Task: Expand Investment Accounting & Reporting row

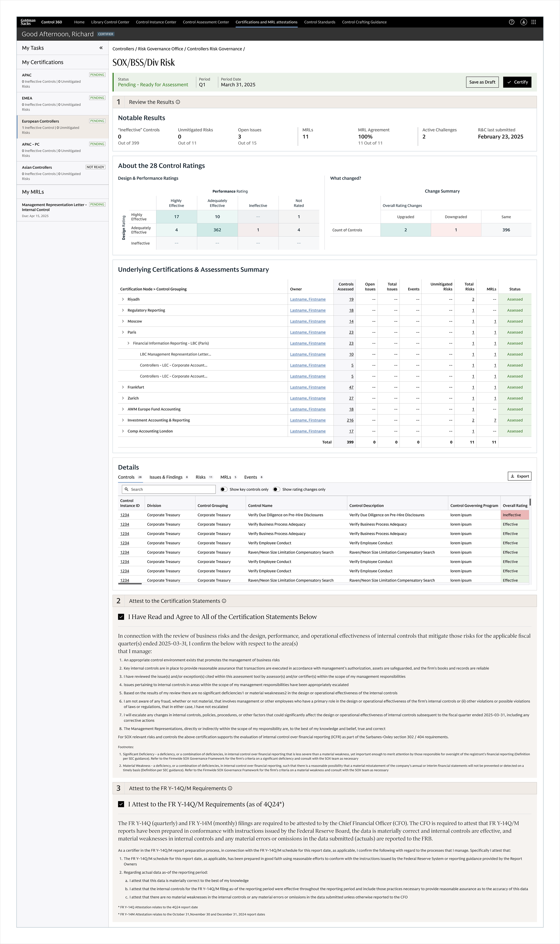Action: coord(123,420)
